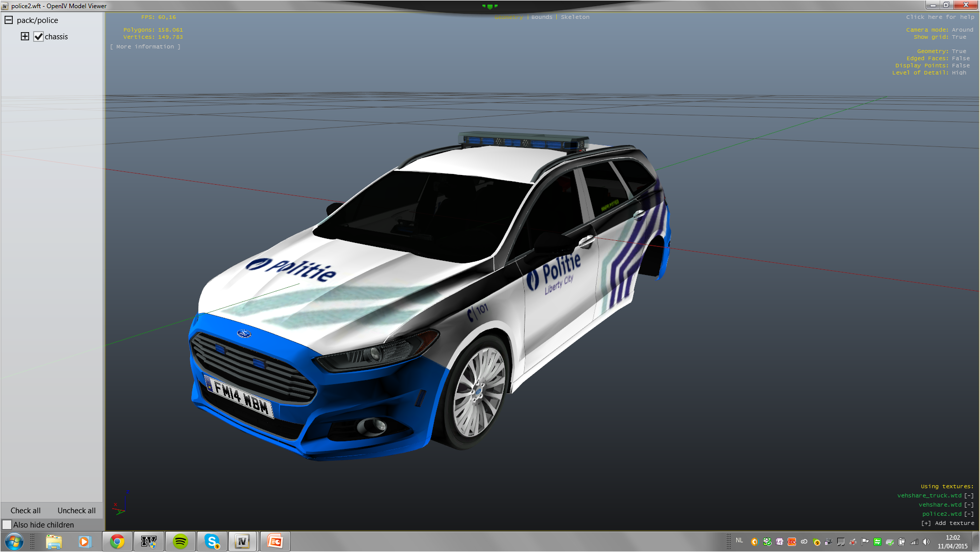
Task: Click the printer device tray icon
Action: point(829,542)
